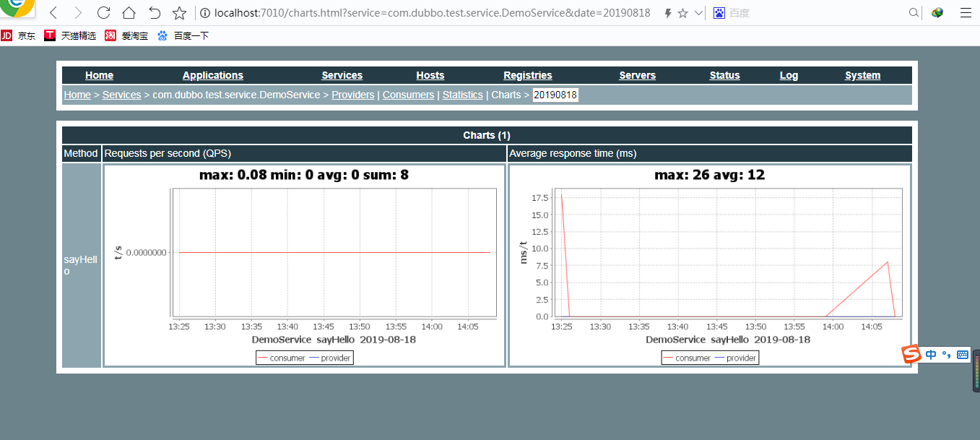980x440 pixels.
Task: Click the lightning speed-mode icon
Action: click(668, 13)
